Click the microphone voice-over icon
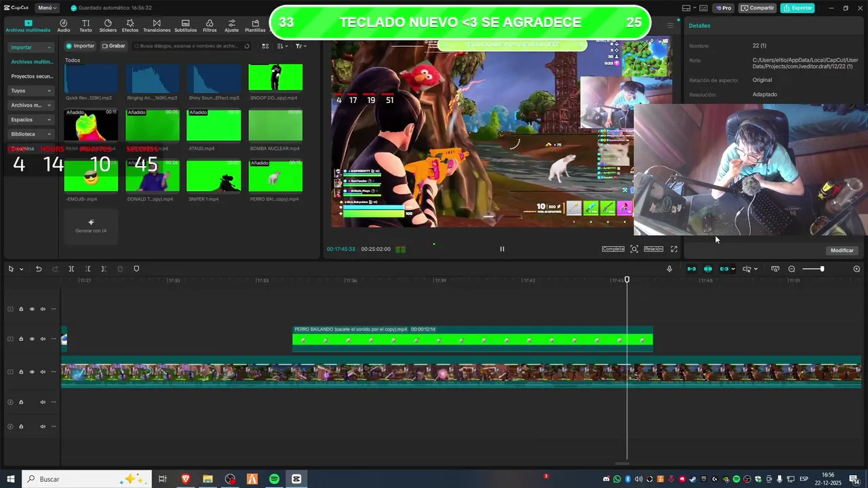Screen dimensions: 868x488 [x=669, y=269]
